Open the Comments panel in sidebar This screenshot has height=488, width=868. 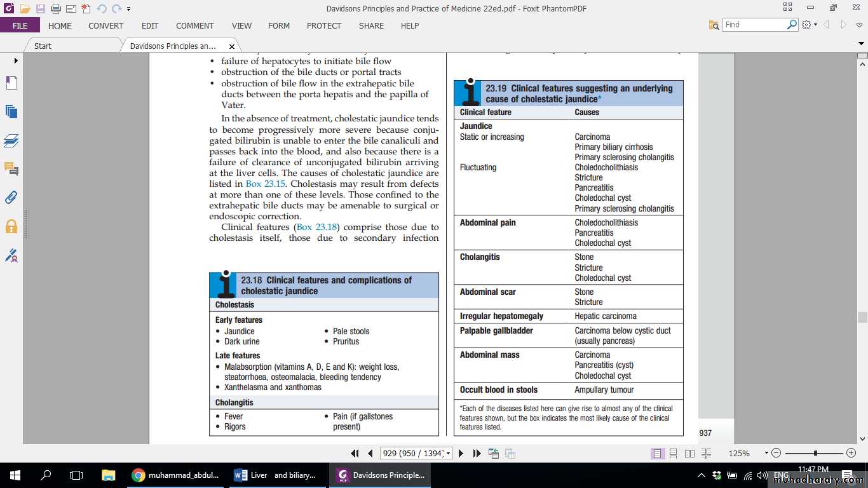[11, 169]
